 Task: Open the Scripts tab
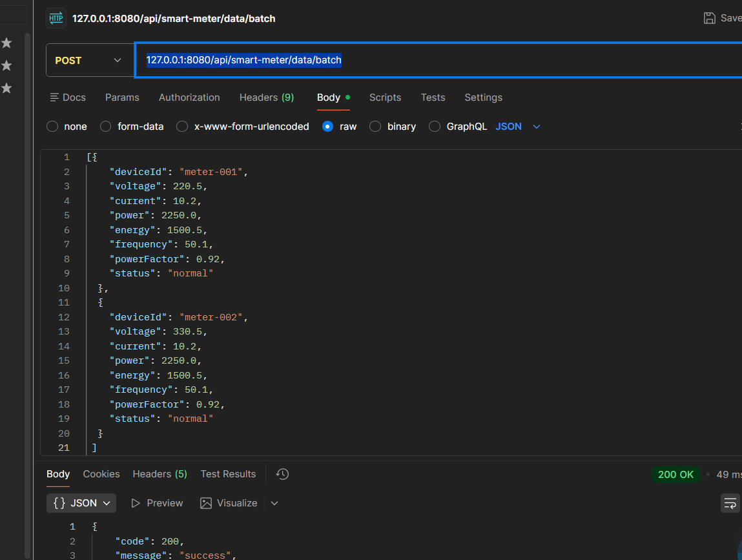[x=385, y=97]
